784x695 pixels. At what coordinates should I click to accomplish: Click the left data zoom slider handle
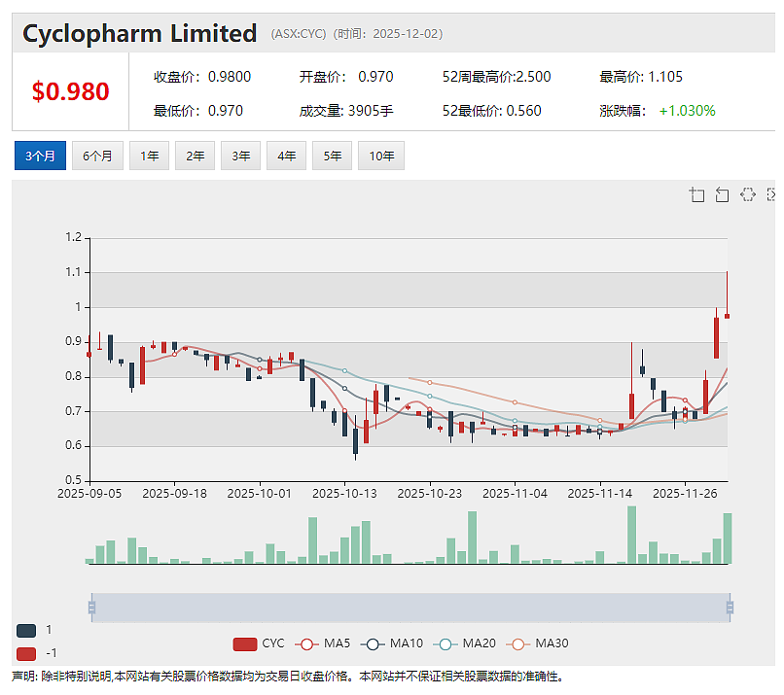click(x=91, y=608)
